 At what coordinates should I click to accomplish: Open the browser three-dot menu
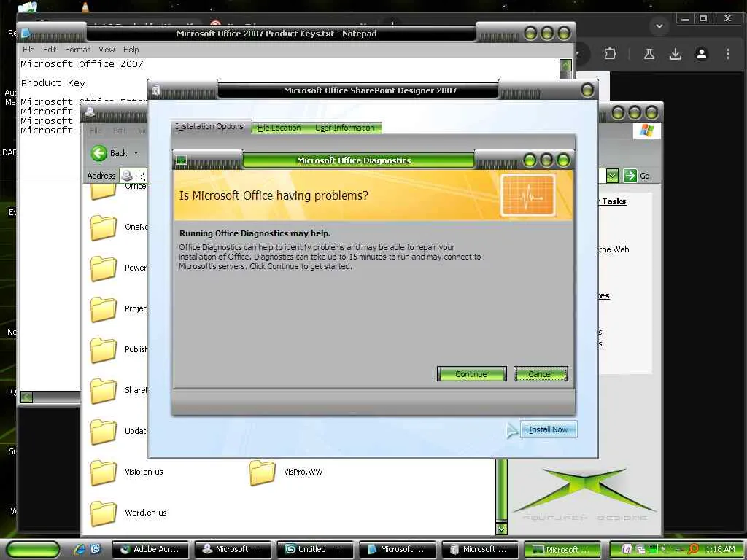(x=727, y=54)
